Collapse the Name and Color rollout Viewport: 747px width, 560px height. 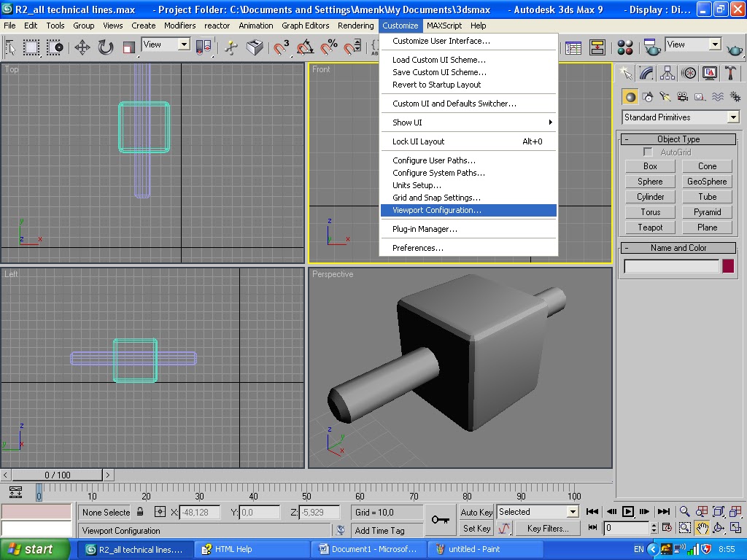click(678, 248)
